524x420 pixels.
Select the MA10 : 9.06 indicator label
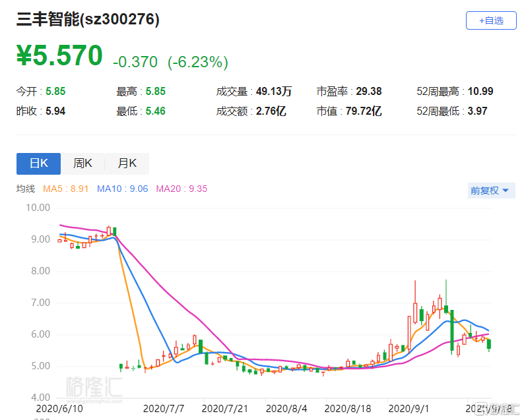[122, 189]
